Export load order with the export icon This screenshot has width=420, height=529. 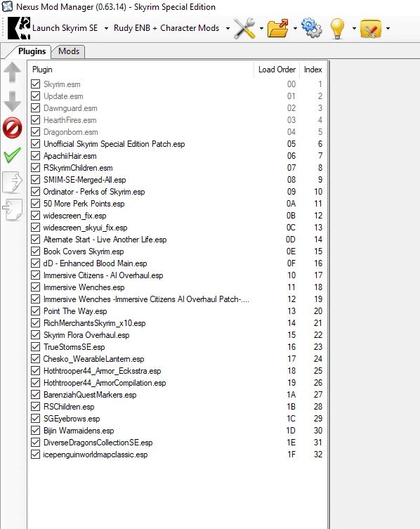[x=13, y=182]
